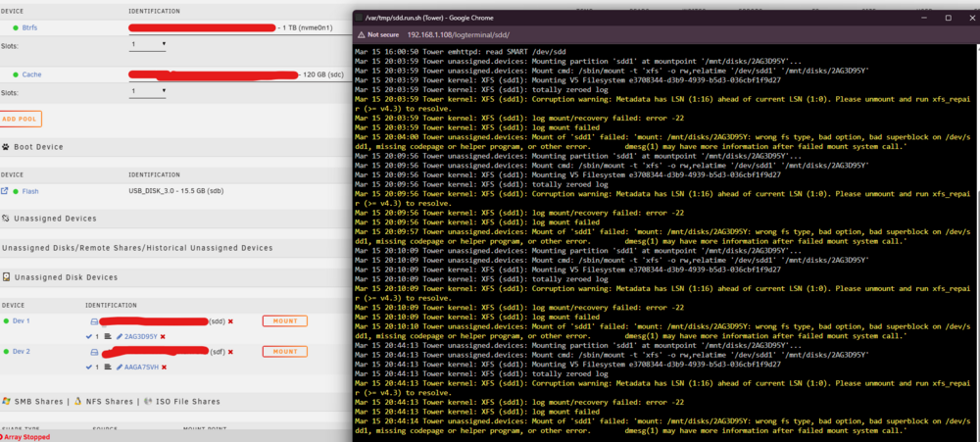The height and width of the screenshot is (442, 980).
Task: Click the red X after AAGA7SVH
Action: click(165, 367)
